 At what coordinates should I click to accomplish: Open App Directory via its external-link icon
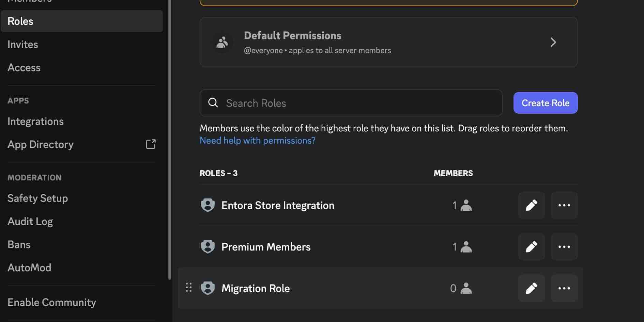[150, 144]
